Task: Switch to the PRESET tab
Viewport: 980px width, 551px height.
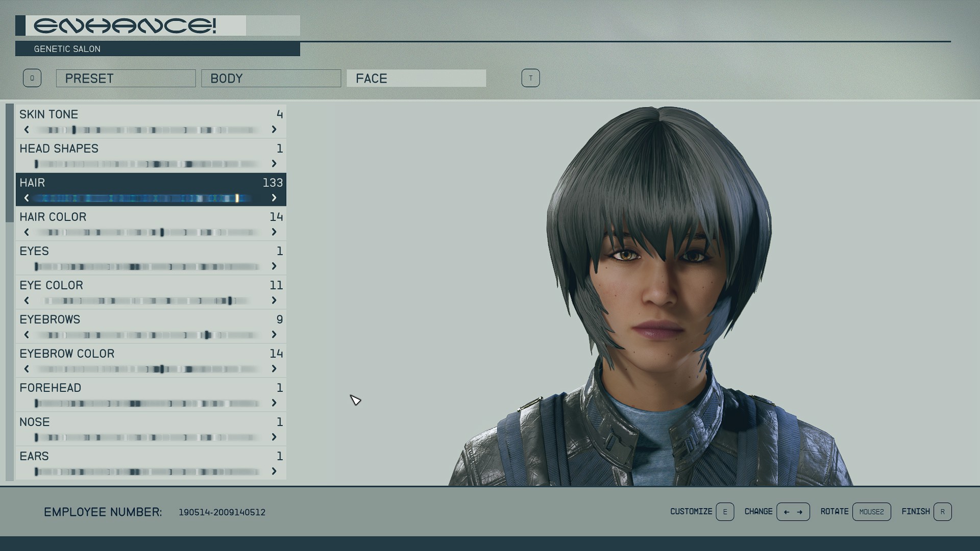Action: click(126, 78)
